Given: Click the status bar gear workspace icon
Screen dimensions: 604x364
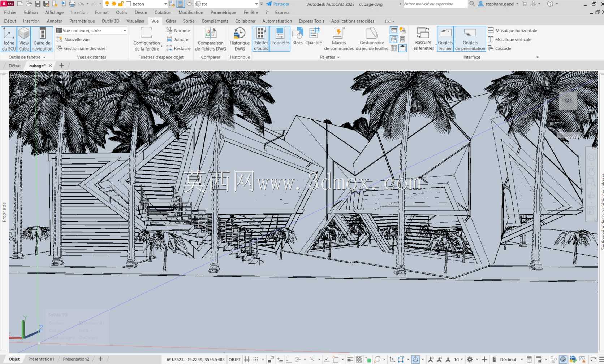Looking at the screenshot, I should pos(470,359).
